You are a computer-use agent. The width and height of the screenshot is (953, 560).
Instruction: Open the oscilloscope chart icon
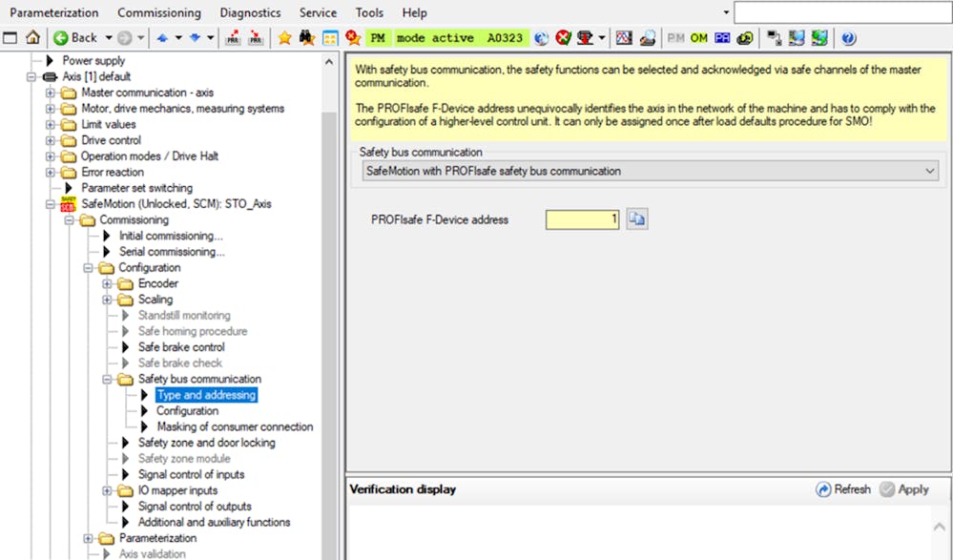click(x=624, y=38)
